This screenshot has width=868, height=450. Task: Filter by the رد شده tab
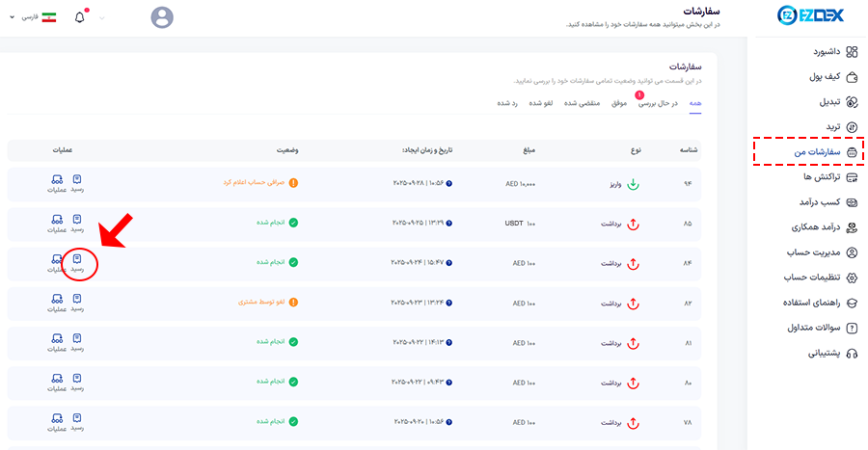point(508,103)
